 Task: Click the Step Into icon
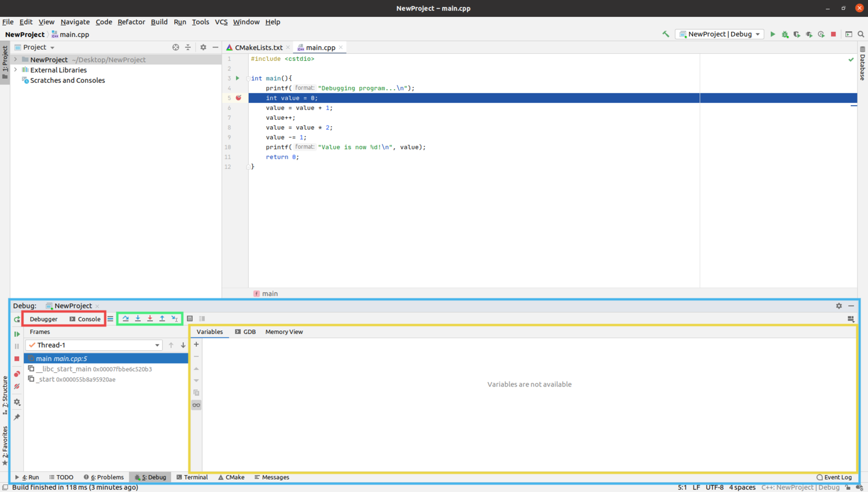[137, 318]
